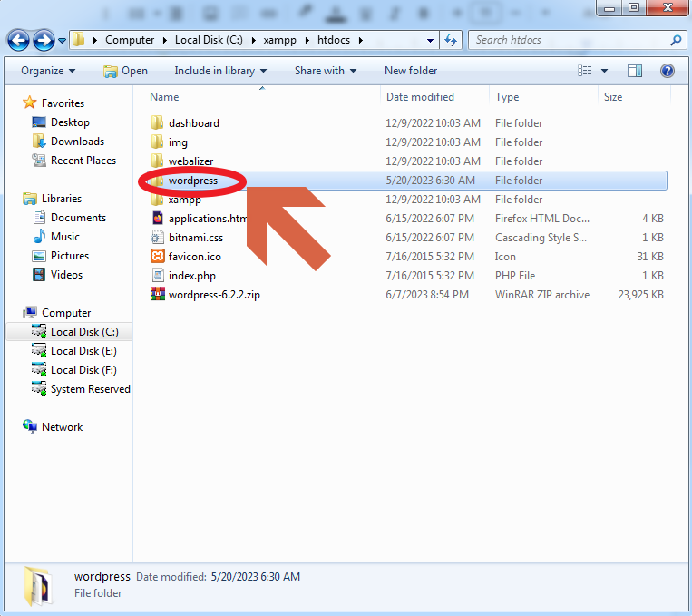Viewport: 692px width, 616px height.
Task: Open recent pages dropdown beside navigation arrows
Action: click(x=63, y=41)
